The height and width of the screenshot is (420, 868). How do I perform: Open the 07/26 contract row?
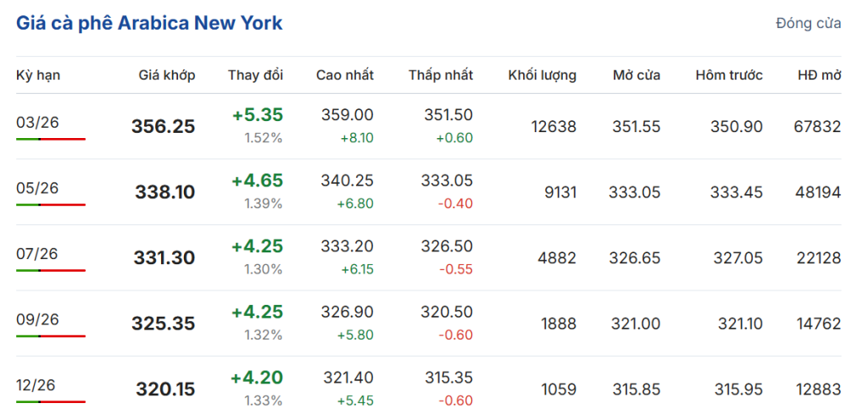(37, 253)
